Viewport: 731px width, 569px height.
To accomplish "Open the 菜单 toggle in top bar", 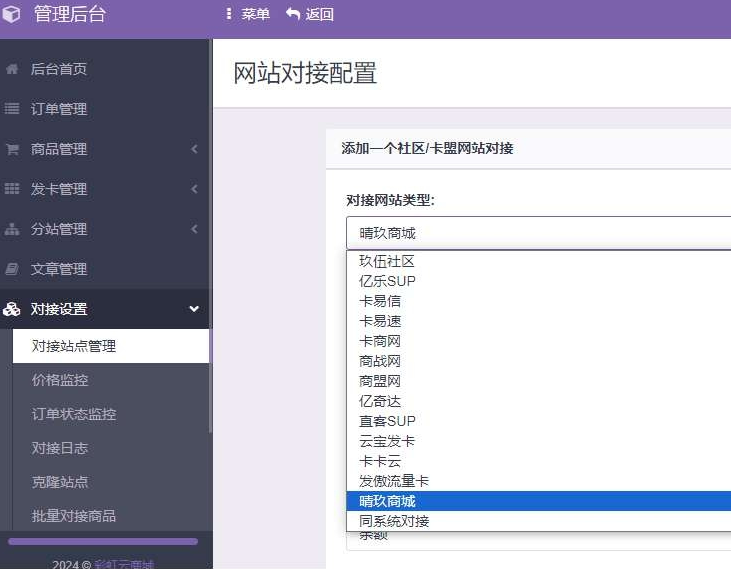I will click(248, 14).
